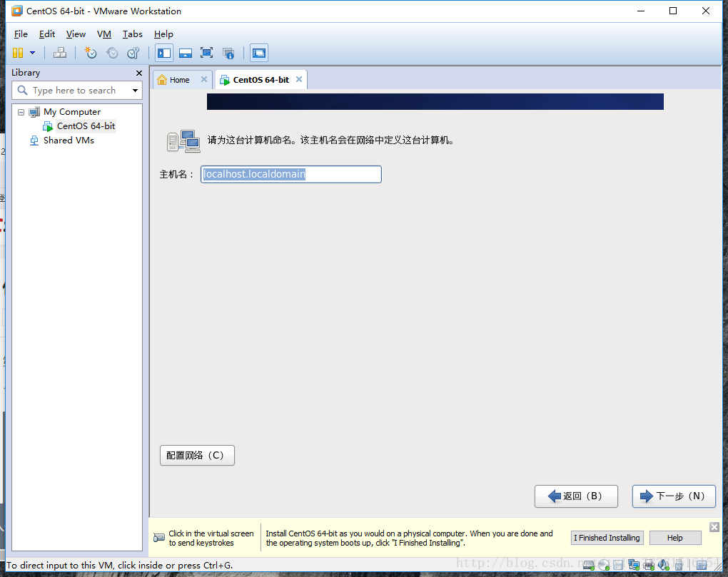The height and width of the screenshot is (577, 728).
Task: Click the Shared VMs icon in library
Action: coord(34,141)
